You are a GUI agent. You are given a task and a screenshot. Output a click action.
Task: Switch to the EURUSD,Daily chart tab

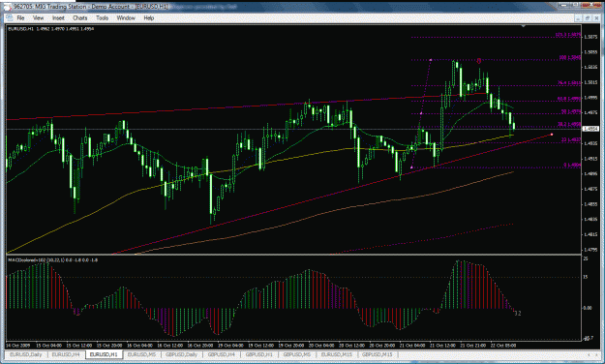coord(26,354)
